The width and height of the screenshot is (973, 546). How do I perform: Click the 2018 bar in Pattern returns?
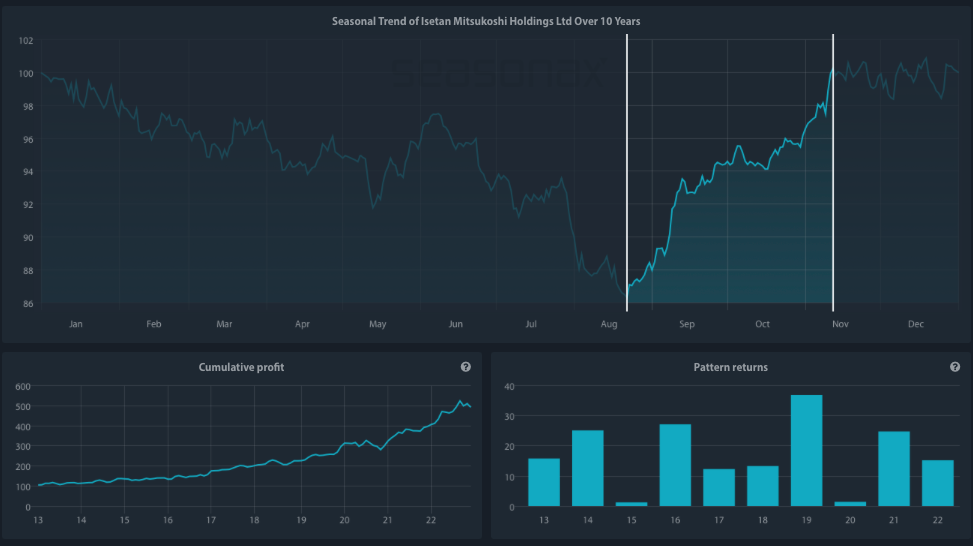(x=763, y=486)
